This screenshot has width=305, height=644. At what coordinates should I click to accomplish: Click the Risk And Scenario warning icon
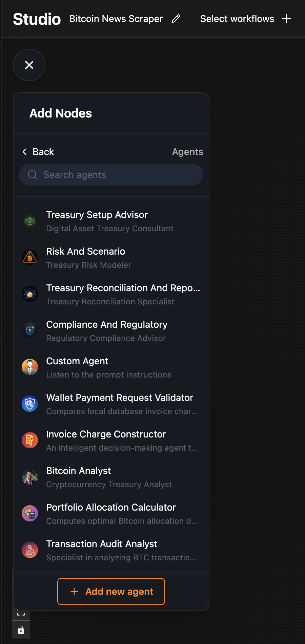click(30, 258)
